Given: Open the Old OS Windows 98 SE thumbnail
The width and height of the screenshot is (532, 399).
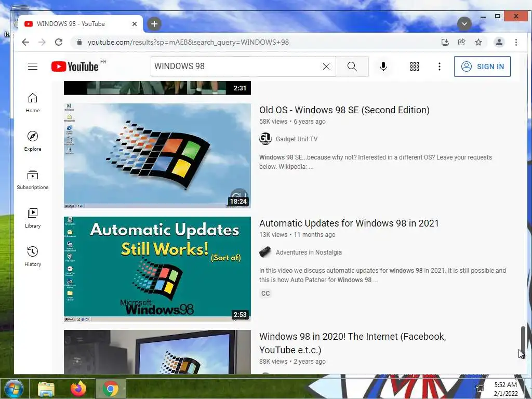Looking at the screenshot, I should click(x=157, y=156).
